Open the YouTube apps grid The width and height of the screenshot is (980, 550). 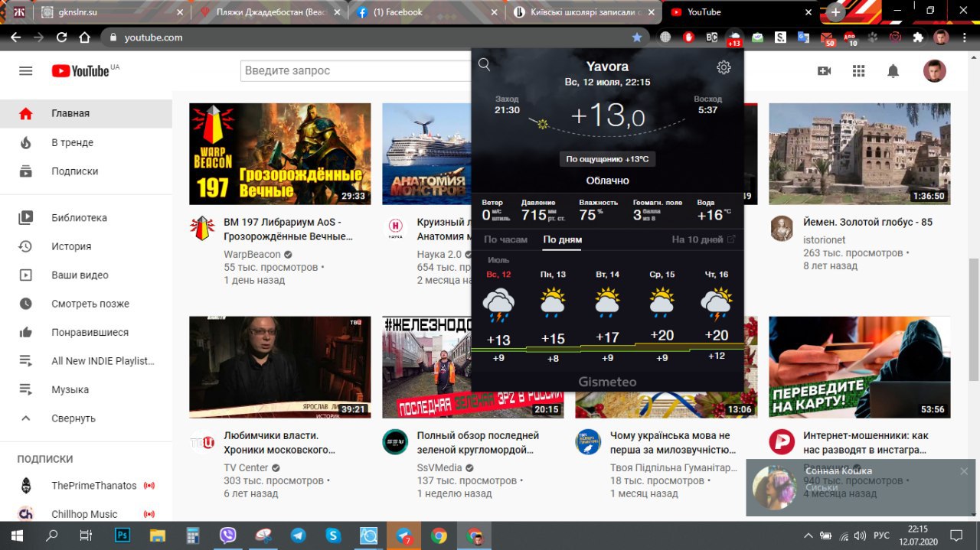pos(858,70)
